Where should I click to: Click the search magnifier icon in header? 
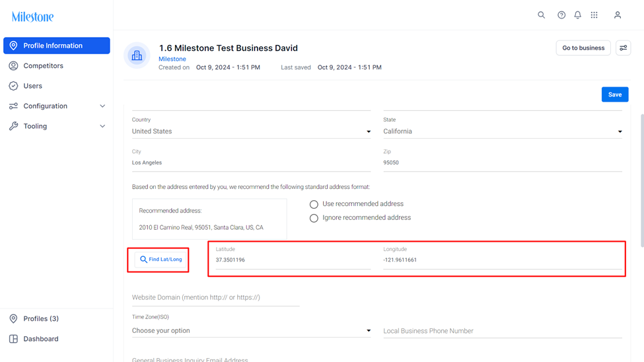tap(542, 15)
